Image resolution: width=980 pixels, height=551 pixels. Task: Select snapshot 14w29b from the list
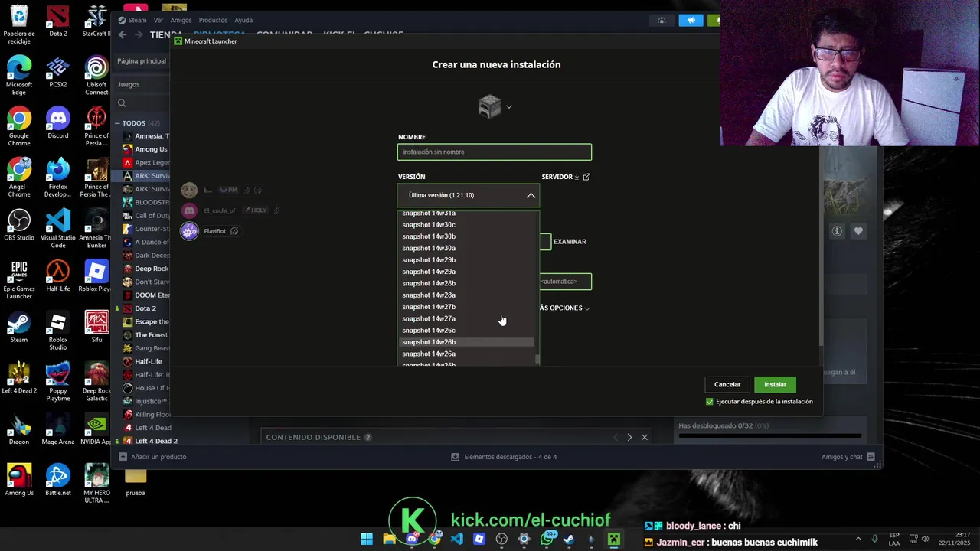click(465, 260)
